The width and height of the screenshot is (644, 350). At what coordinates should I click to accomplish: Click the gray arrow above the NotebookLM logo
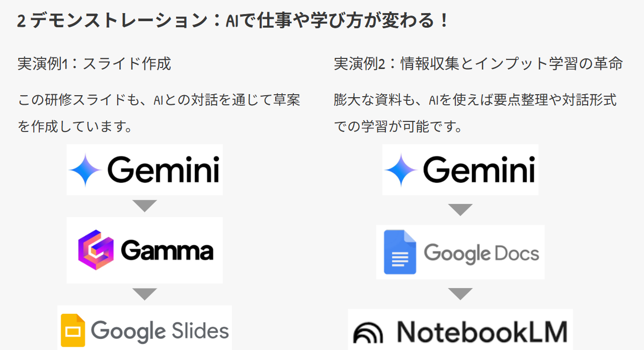[x=460, y=294]
